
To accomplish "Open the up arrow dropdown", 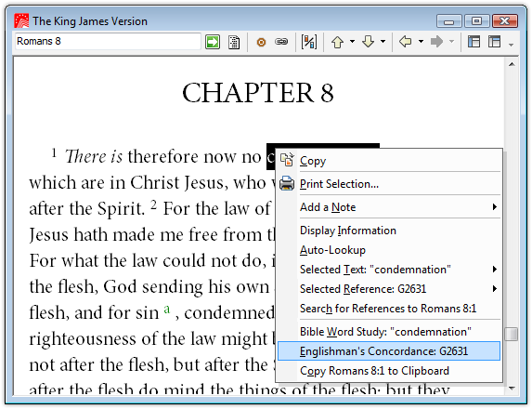I will [352, 42].
